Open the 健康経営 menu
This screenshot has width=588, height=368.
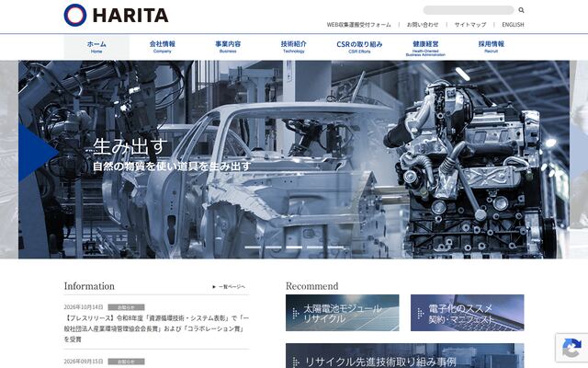[x=425, y=47]
